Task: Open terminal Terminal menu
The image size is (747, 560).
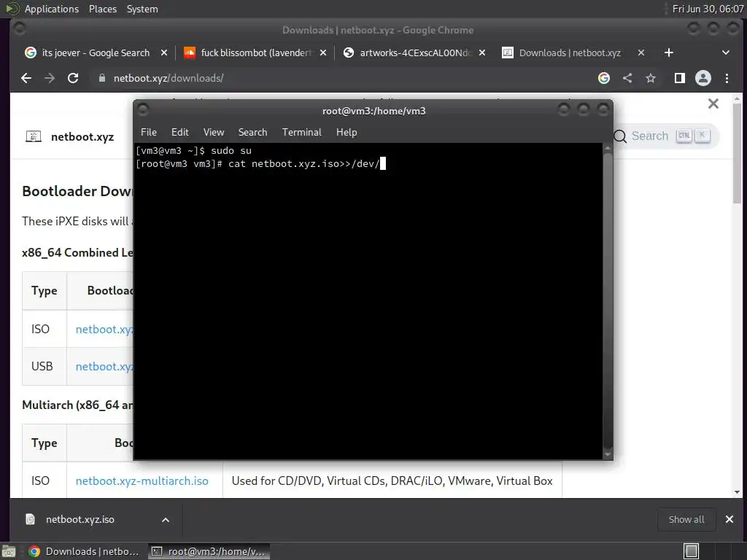Action: pos(301,132)
